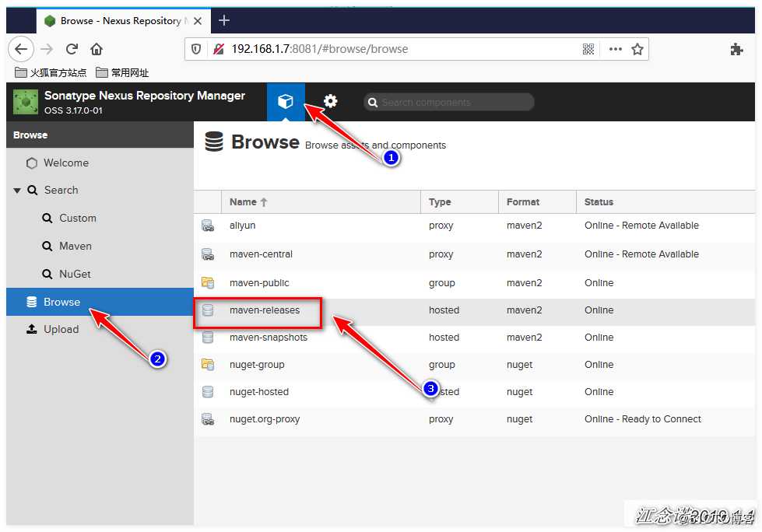This screenshot has height=532, width=762.
Task: Select the Browse - Nexus Repository tab
Action: click(124, 21)
